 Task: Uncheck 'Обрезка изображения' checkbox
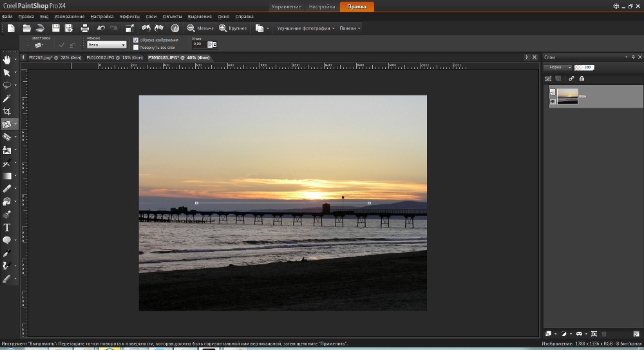[x=135, y=40]
